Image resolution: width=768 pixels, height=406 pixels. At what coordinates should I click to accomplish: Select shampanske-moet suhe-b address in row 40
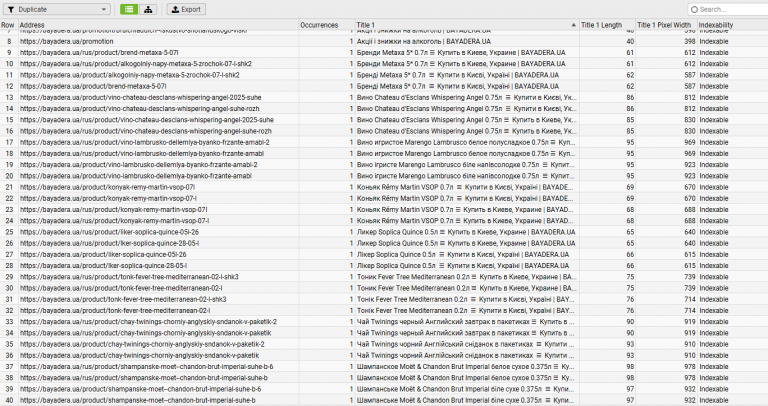coord(138,400)
